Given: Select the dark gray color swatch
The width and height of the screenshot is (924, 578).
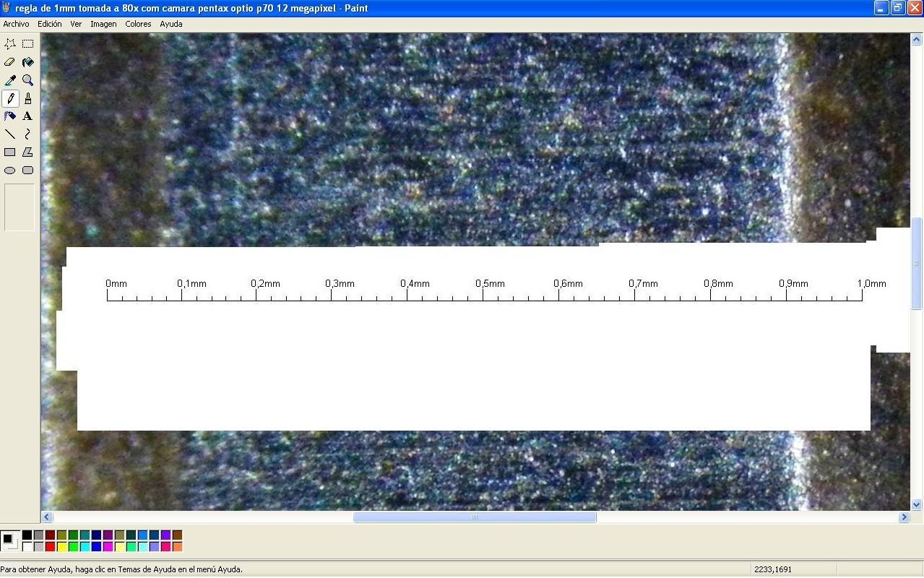Looking at the screenshot, I should [38, 535].
